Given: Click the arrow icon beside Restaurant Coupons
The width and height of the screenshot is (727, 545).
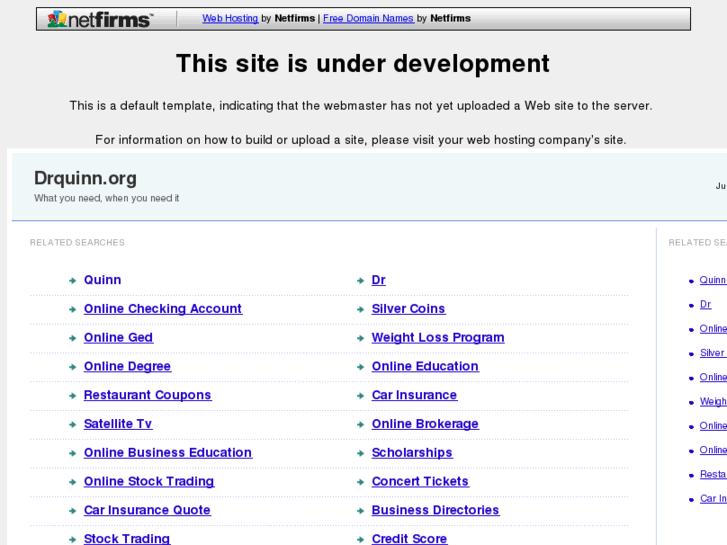Looking at the screenshot, I should point(72,396).
